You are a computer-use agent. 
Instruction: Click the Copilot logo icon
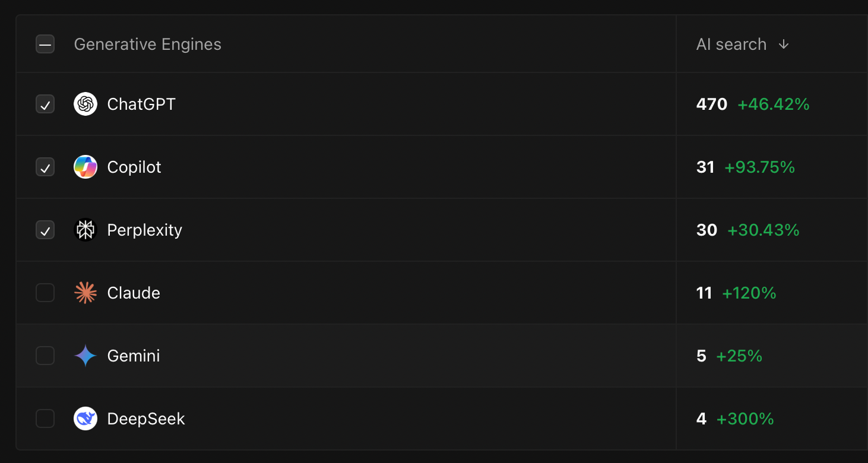(x=85, y=167)
